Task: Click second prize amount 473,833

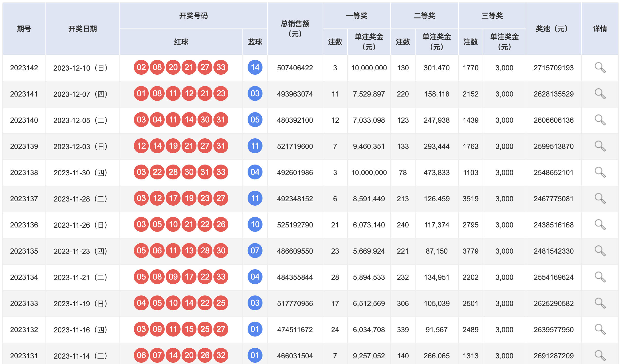Action: point(437,173)
